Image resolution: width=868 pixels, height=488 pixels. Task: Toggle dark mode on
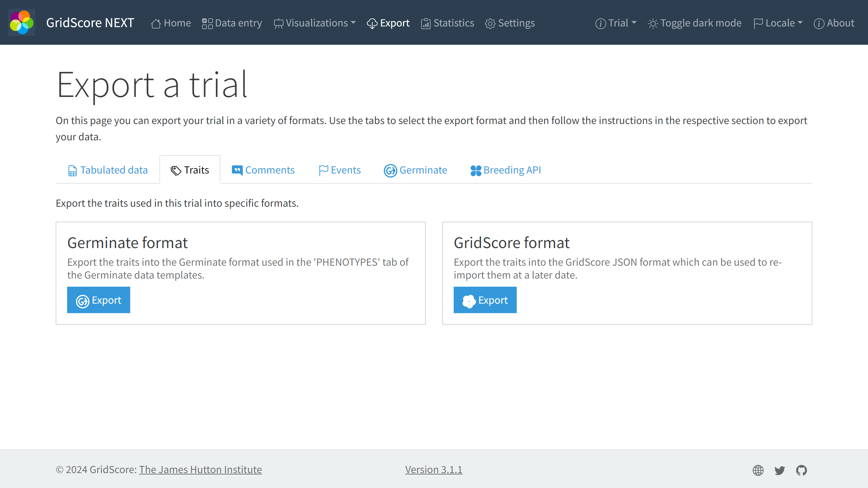click(x=694, y=23)
